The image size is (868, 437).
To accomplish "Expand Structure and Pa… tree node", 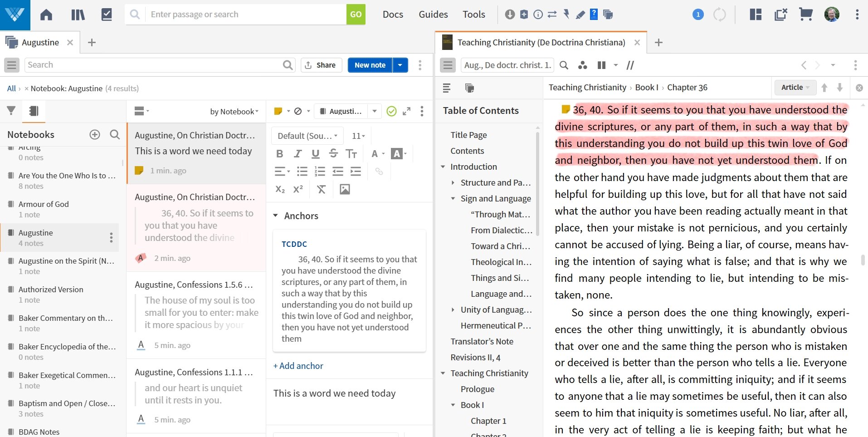I will 453,182.
